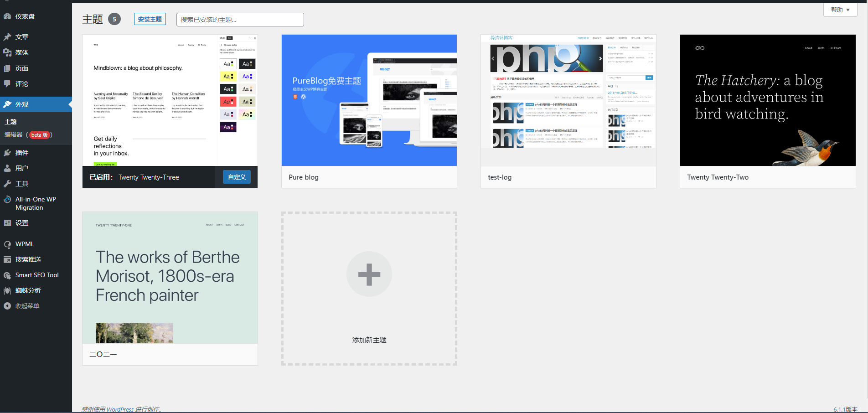Open the 插件 menu

point(36,153)
